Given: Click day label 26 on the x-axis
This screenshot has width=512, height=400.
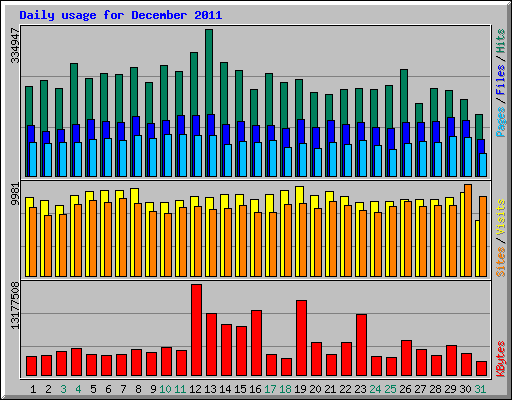Looking at the screenshot, I should tap(405, 389).
